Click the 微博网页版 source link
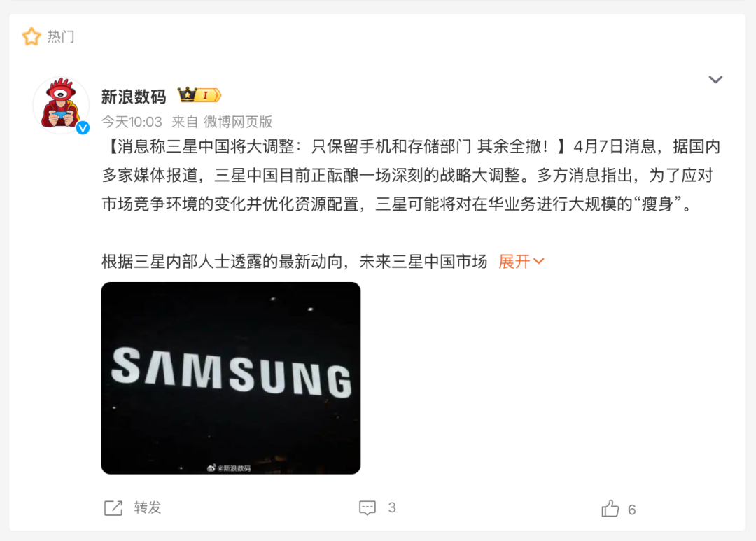756x541 pixels. pyautogui.click(x=238, y=122)
